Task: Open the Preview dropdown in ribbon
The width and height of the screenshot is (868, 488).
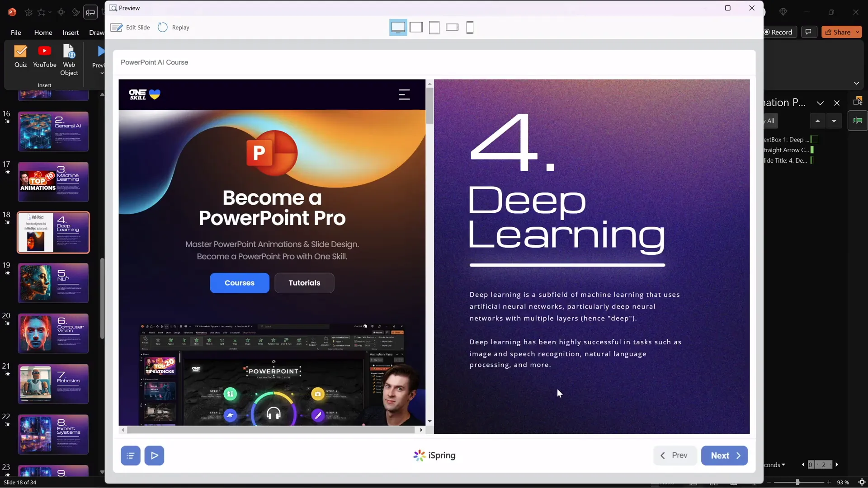Action: pyautogui.click(x=101, y=73)
